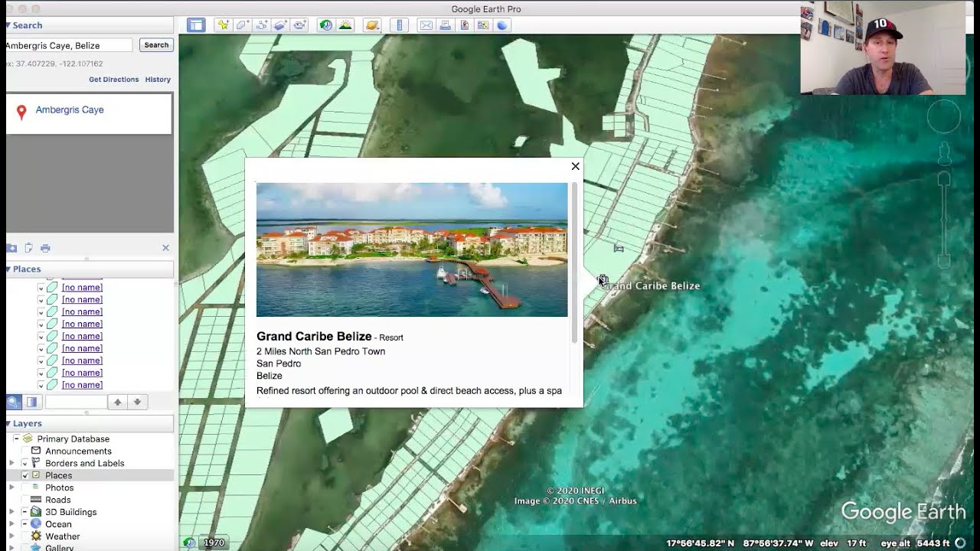
Task: Click the panel icon beside the magnifier
Action: pyautogui.click(x=31, y=402)
